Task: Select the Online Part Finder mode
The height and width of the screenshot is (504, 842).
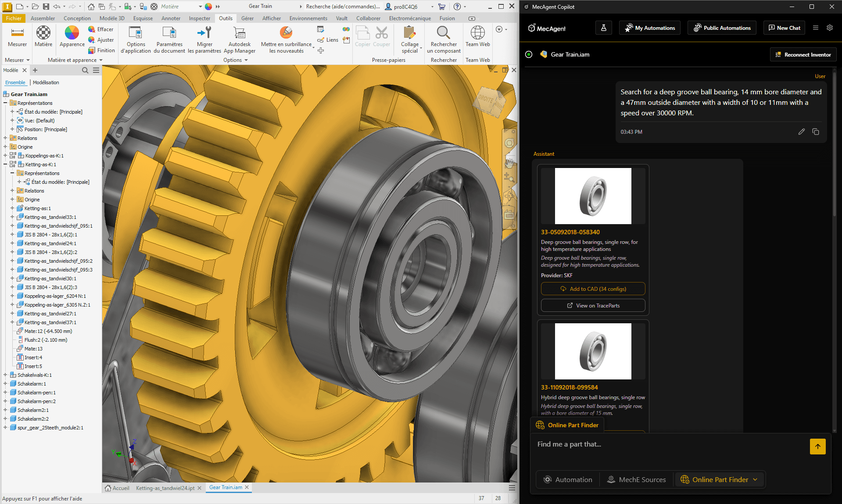Action: click(719, 479)
